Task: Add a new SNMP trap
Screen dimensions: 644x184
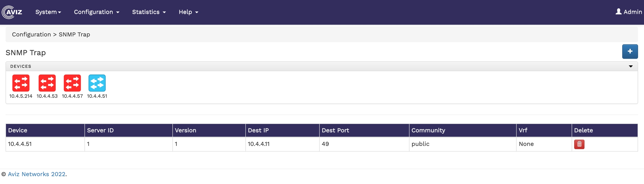Action: (x=630, y=51)
